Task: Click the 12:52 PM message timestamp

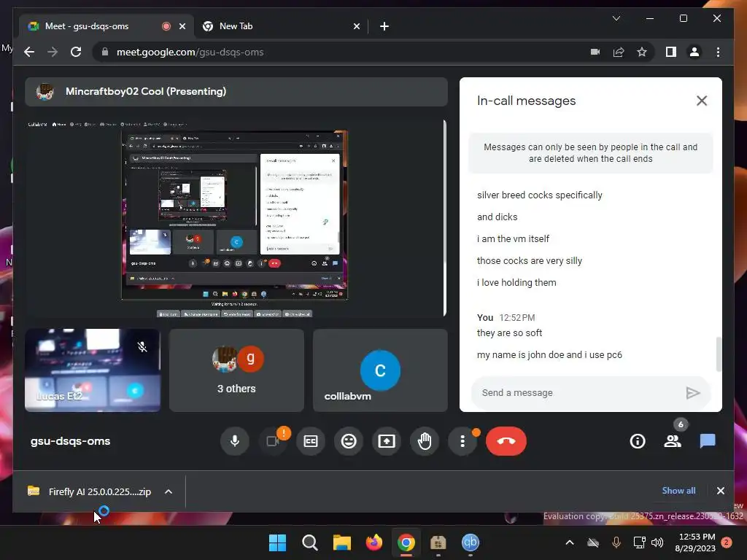Action: tap(517, 318)
